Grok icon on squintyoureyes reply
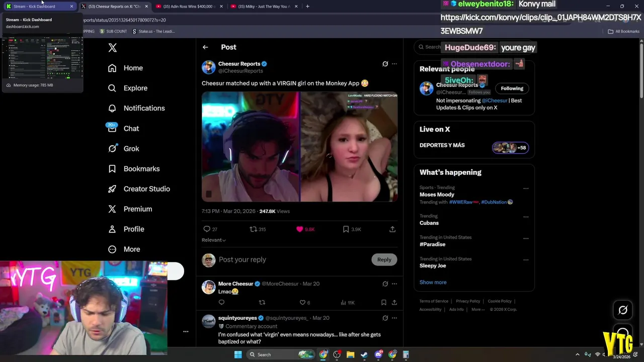 [x=385, y=318]
